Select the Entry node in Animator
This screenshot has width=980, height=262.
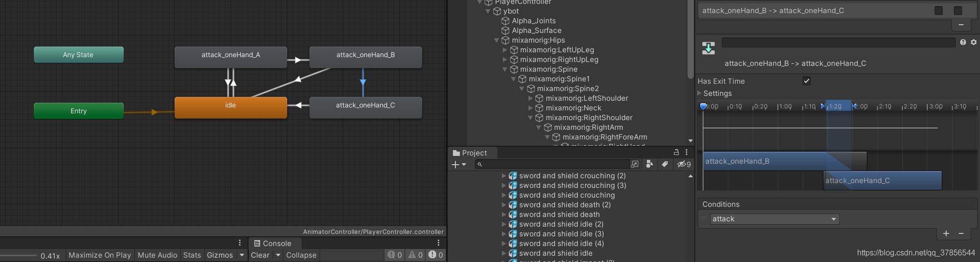pos(79,111)
